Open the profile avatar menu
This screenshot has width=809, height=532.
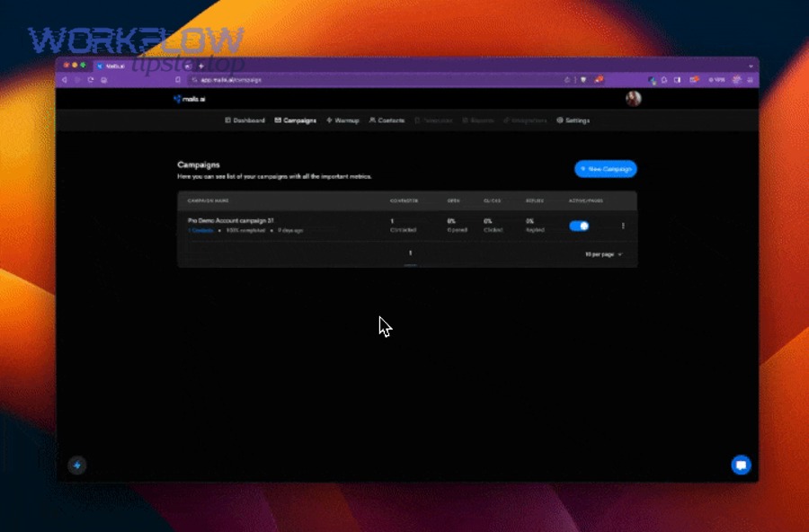(x=635, y=99)
